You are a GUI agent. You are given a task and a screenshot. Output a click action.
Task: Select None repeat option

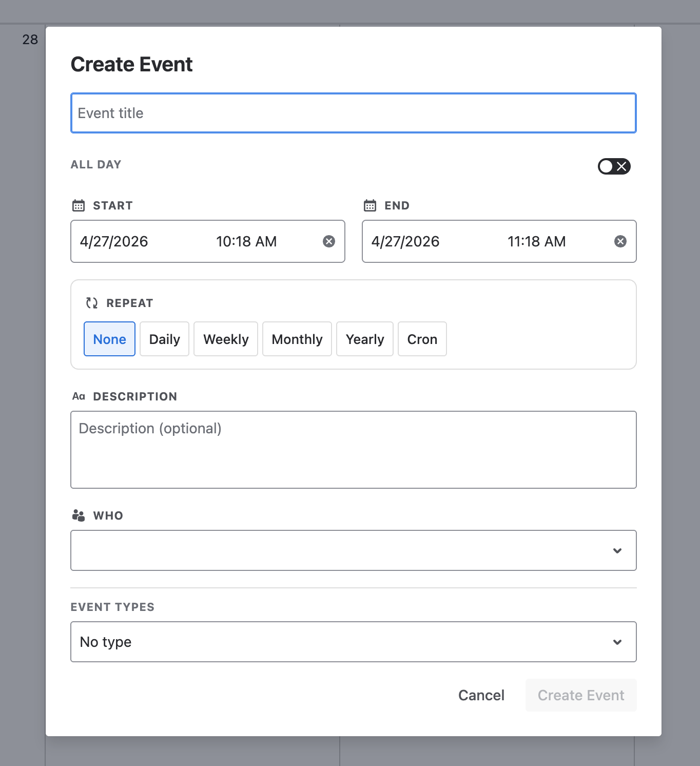[x=109, y=339]
